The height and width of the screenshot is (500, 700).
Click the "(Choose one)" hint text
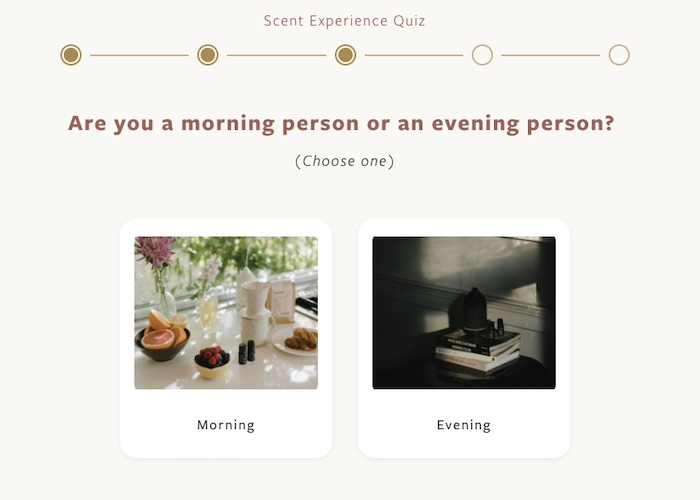tap(345, 161)
